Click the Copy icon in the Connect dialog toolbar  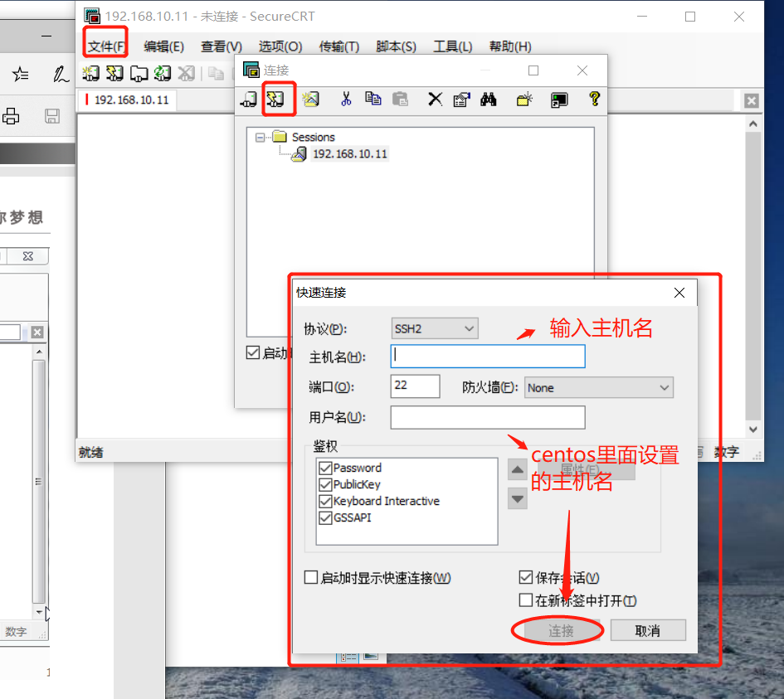373,99
